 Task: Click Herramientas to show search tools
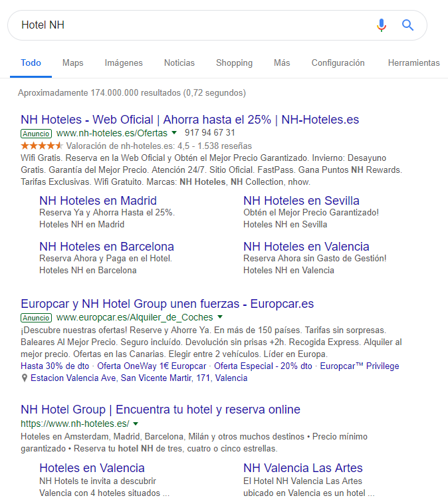point(413,63)
